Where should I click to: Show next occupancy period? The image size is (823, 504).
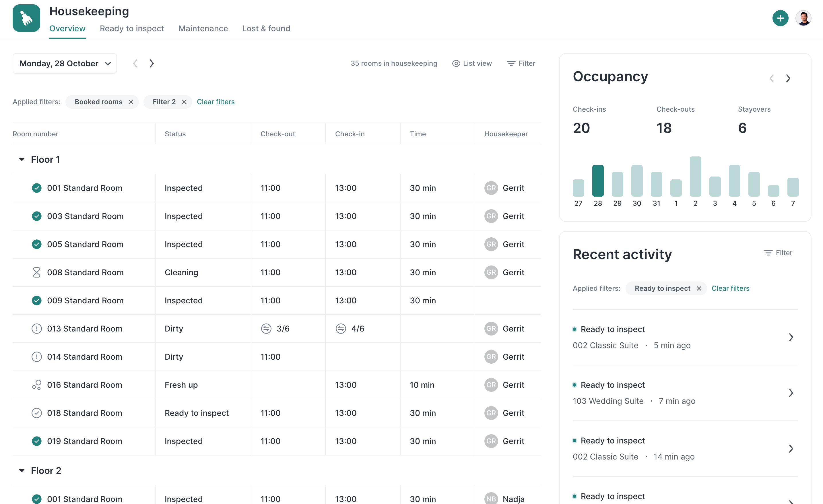pyautogui.click(x=788, y=78)
